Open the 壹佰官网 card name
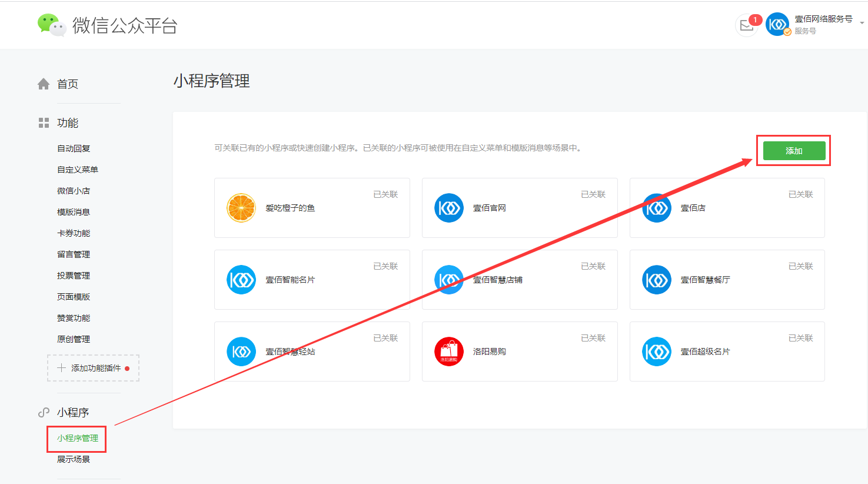868x484 pixels. pyautogui.click(x=490, y=208)
